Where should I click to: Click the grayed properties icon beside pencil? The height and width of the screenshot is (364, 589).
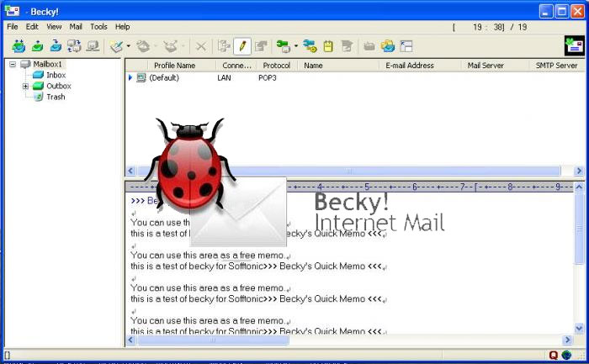261,46
